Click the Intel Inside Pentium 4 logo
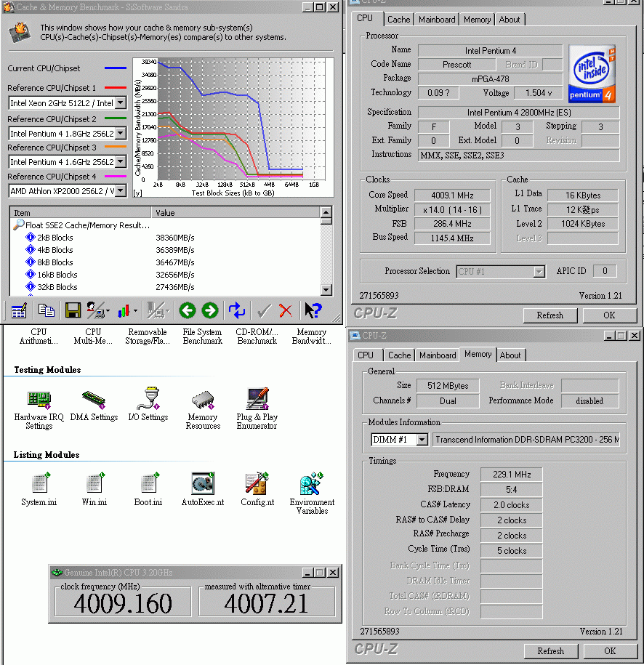 592,74
